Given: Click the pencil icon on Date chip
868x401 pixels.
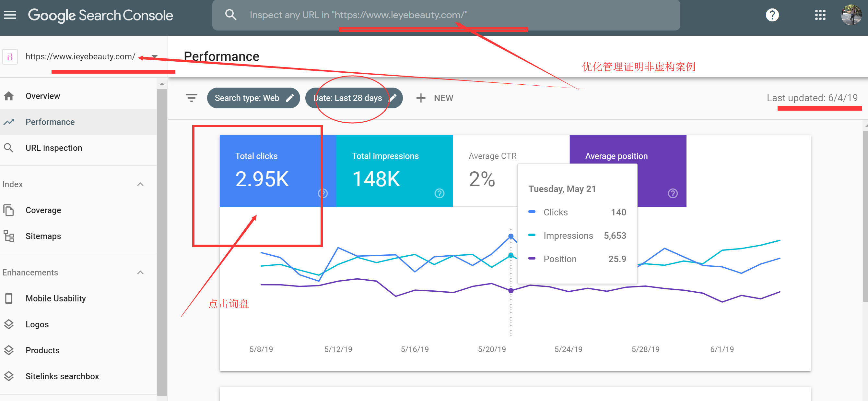Looking at the screenshot, I should (393, 98).
